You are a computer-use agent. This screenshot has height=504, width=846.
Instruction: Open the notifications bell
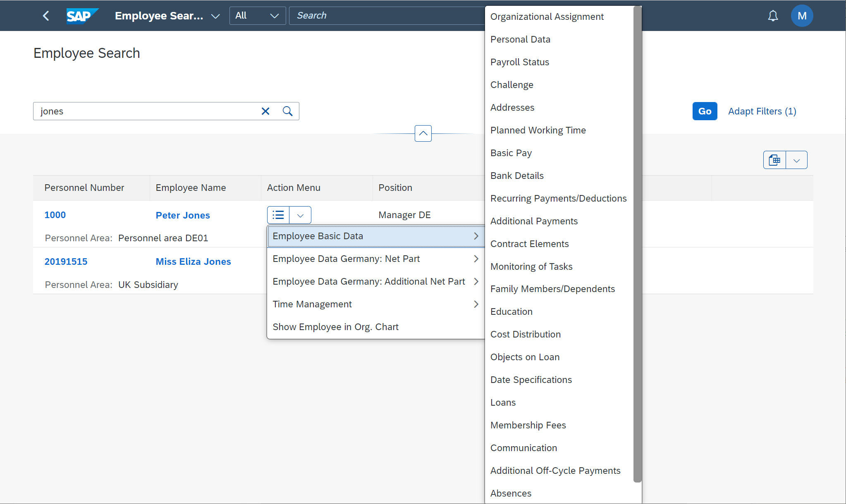point(772,16)
